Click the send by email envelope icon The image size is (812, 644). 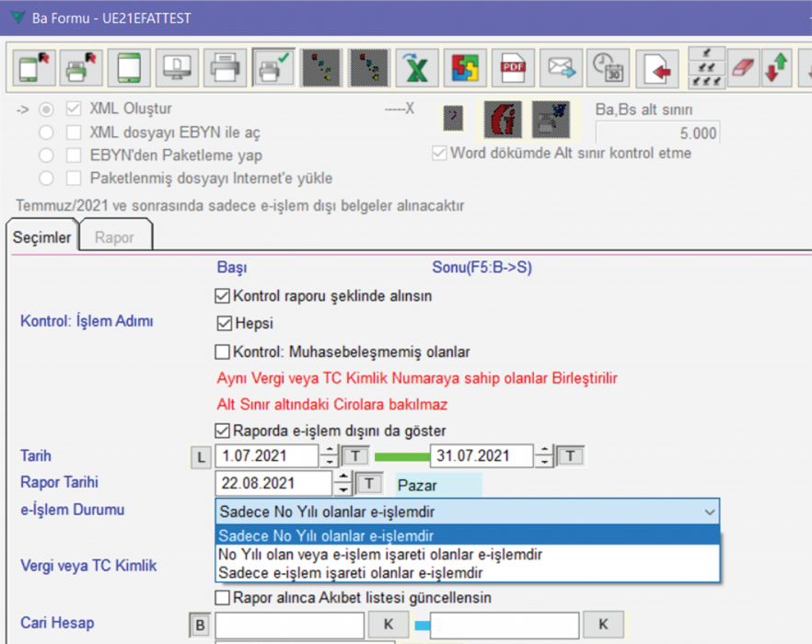click(x=560, y=68)
